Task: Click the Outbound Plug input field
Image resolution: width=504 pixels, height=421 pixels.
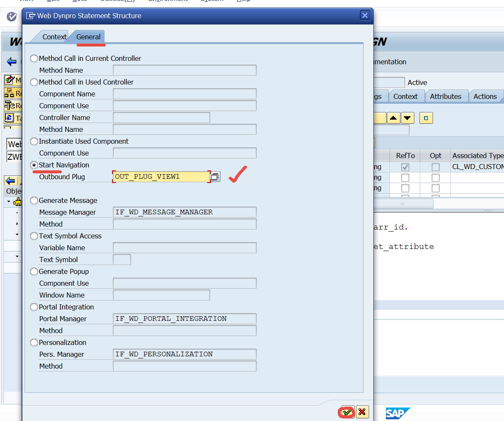Action: [161, 177]
